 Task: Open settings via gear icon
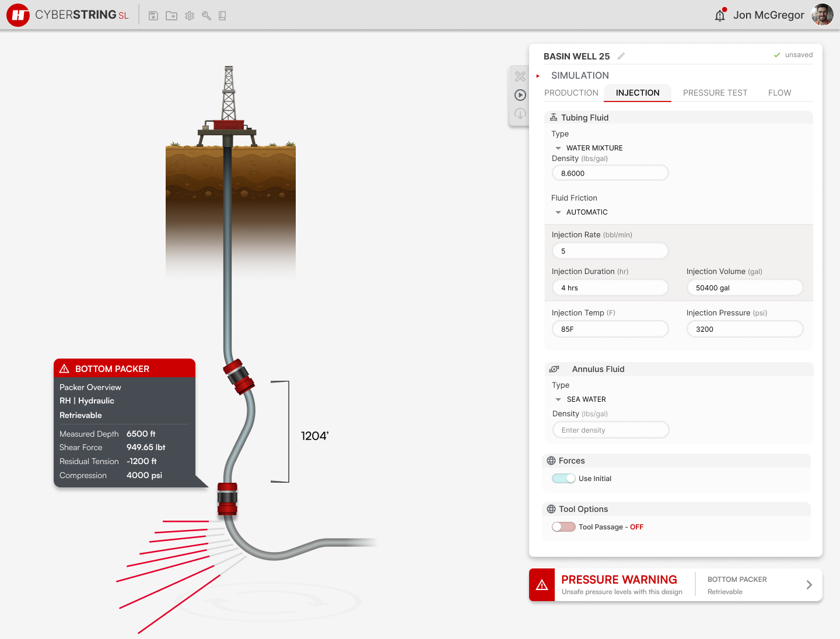[190, 16]
